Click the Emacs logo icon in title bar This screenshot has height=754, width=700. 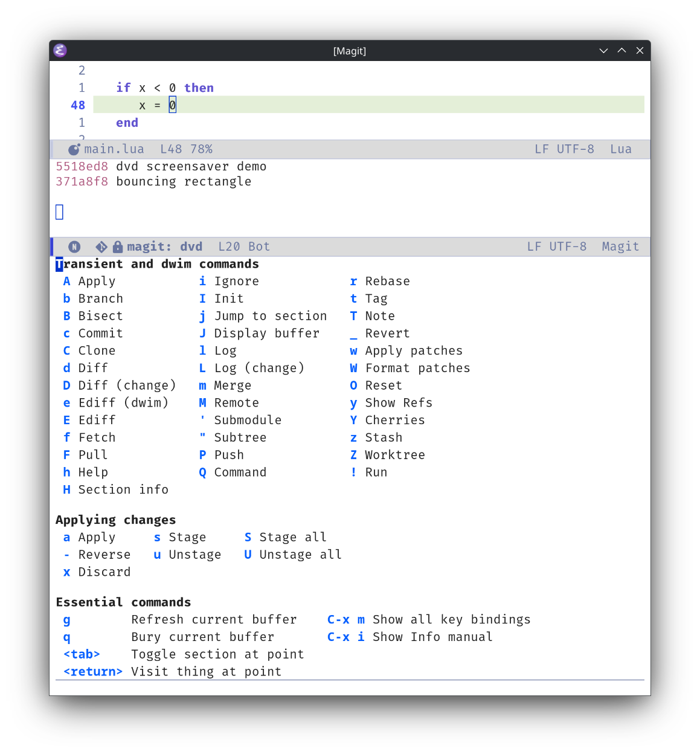[60, 51]
